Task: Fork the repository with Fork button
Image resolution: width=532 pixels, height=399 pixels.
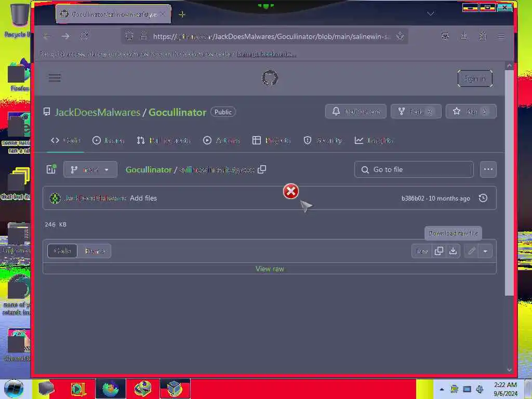Action: point(416,111)
